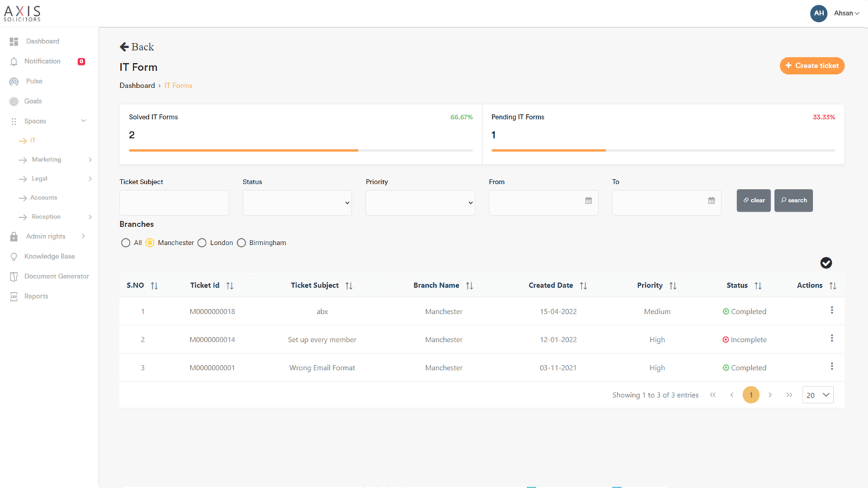Screen dimensions: 868x488
Task: Open the Ahsan user menu dropdown
Action: pyautogui.click(x=847, y=13)
